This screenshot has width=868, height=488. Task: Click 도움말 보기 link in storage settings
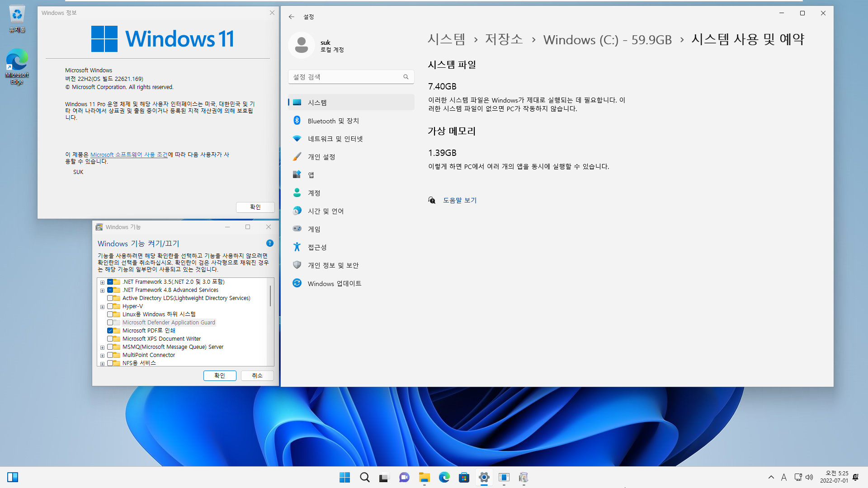[x=459, y=200]
